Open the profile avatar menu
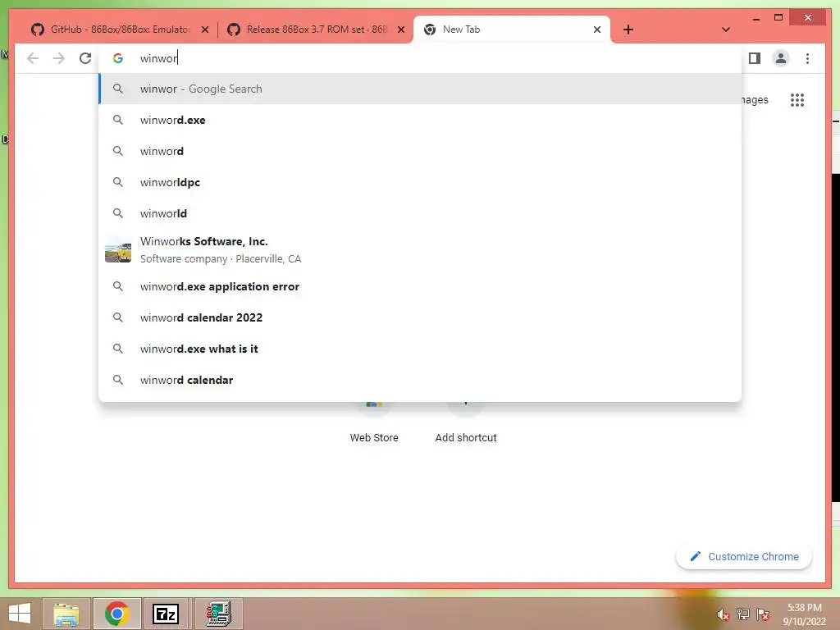 click(781, 58)
